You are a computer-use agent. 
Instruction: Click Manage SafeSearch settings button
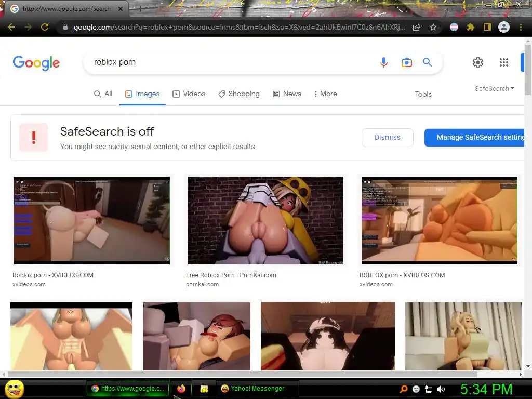click(474, 137)
